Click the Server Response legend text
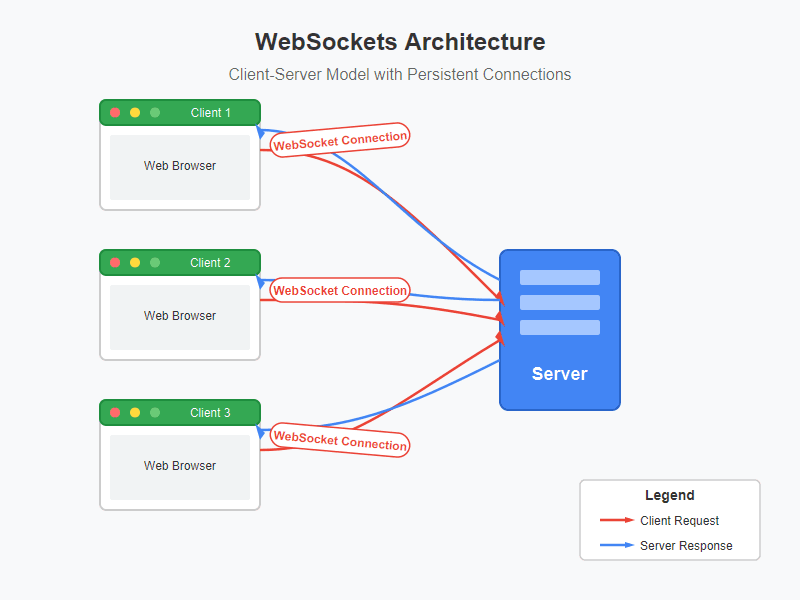Screen dimensions: 800x600 click(x=686, y=545)
